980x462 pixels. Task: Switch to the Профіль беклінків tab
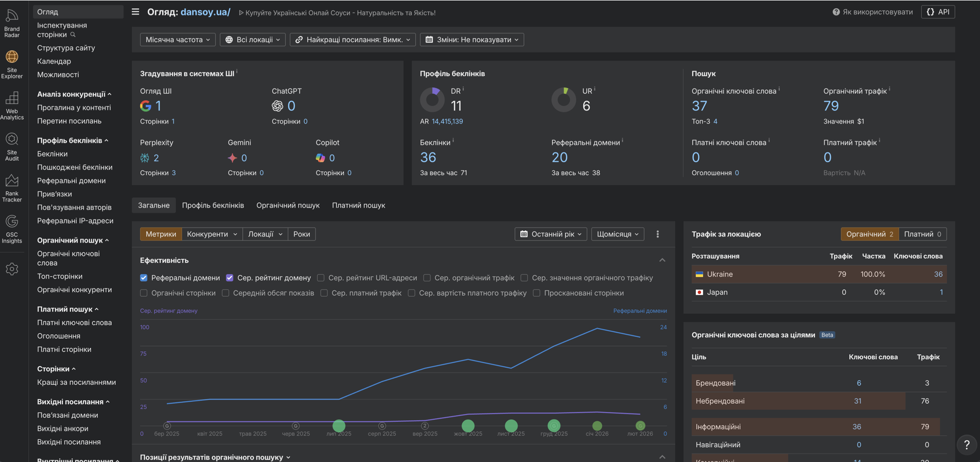213,206
